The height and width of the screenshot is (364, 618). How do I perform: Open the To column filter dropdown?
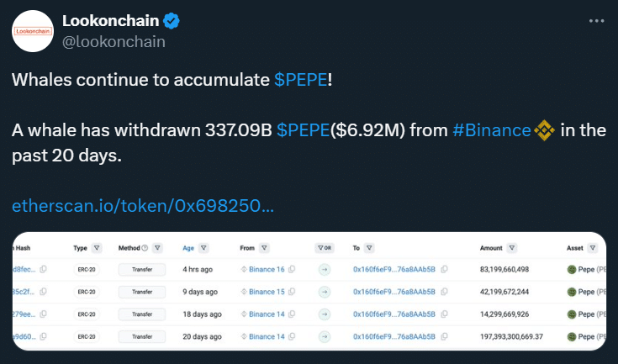pos(371,248)
